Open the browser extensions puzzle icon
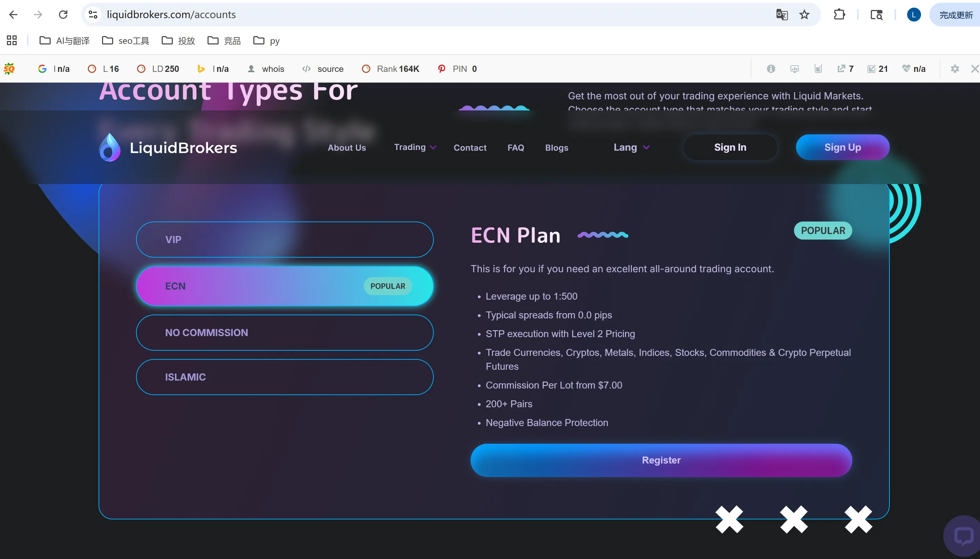The image size is (980, 559). click(839, 15)
